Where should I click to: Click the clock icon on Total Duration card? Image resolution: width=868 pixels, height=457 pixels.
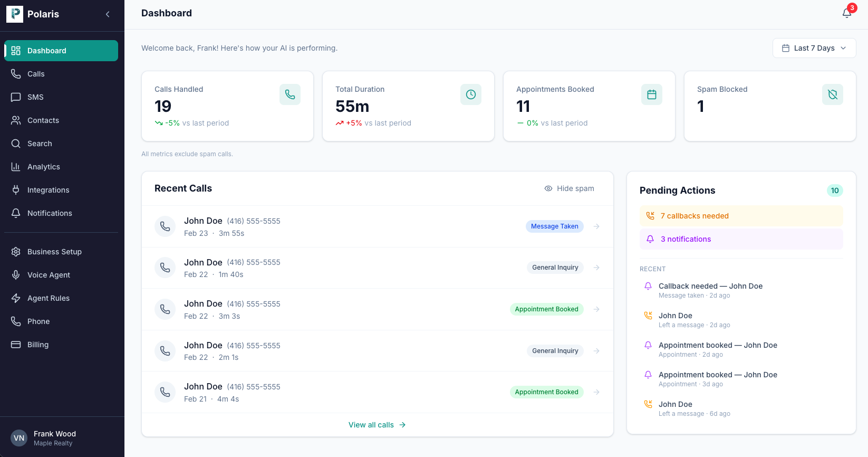(471, 94)
